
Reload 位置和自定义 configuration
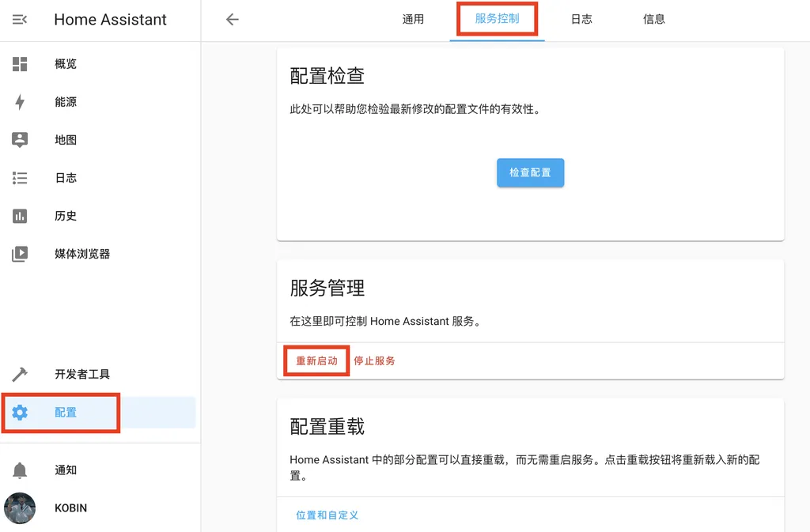(327, 515)
